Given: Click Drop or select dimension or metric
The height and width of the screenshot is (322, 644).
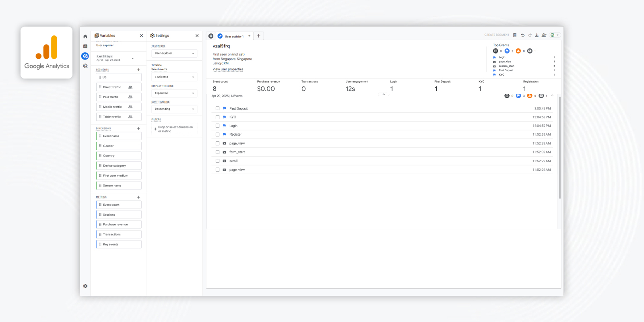Looking at the screenshot, I should [x=174, y=129].
